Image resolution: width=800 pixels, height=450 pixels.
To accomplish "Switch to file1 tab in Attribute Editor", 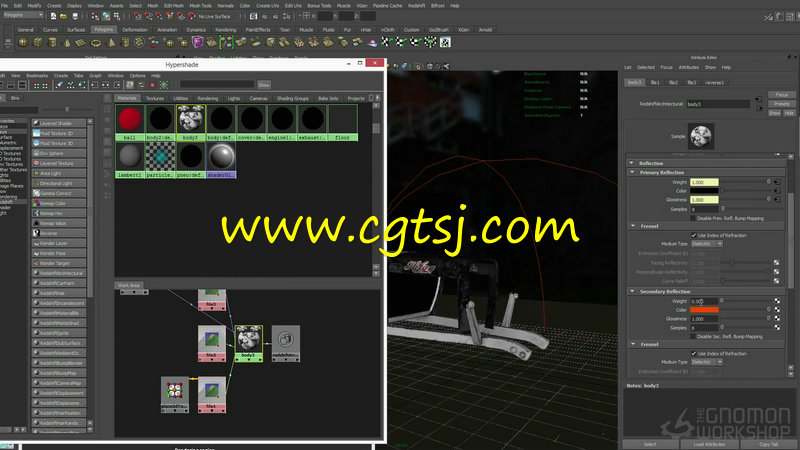I will pos(655,83).
